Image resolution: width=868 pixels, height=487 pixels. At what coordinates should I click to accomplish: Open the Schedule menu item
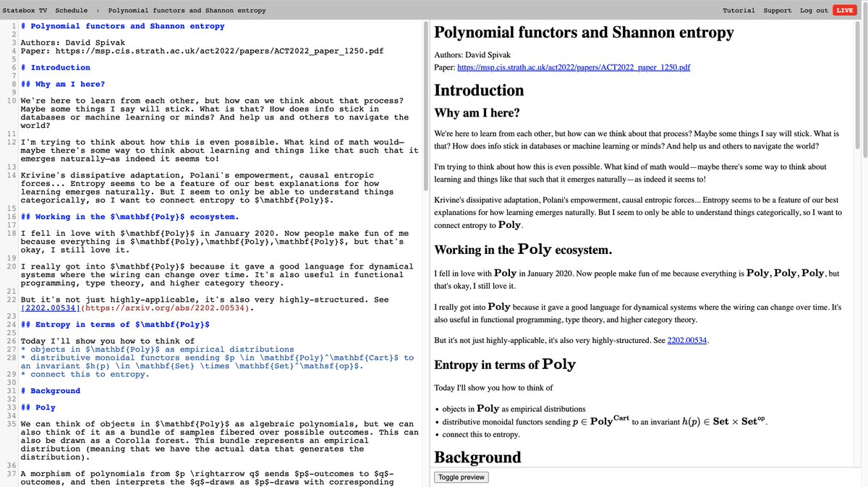[x=71, y=10]
